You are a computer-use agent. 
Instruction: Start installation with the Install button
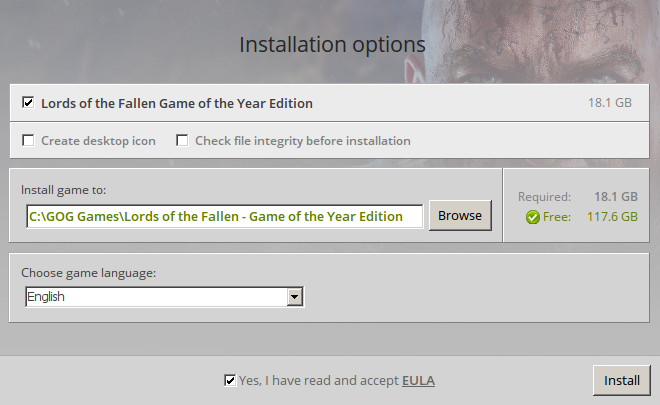[x=622, y=381]
